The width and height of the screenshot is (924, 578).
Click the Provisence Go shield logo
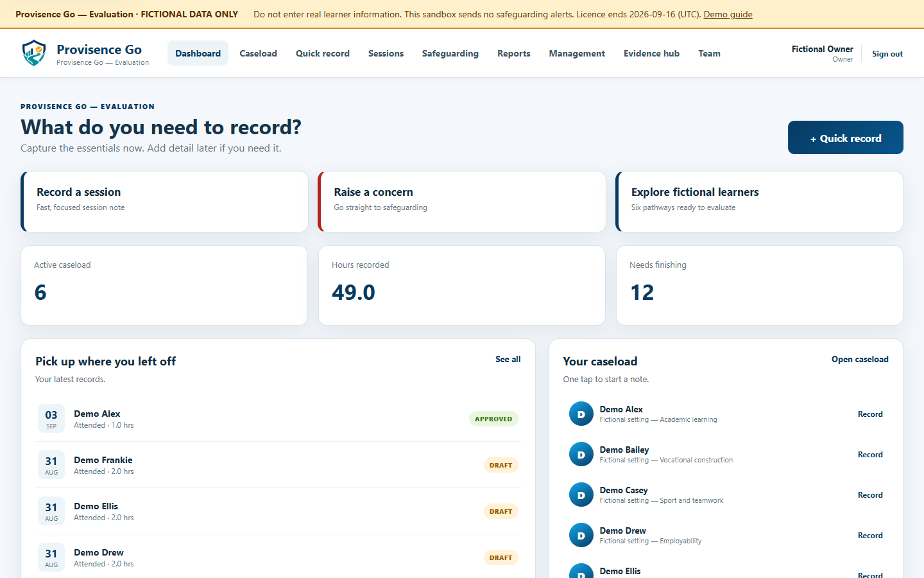pyautogui.click(x=34, y=53)
